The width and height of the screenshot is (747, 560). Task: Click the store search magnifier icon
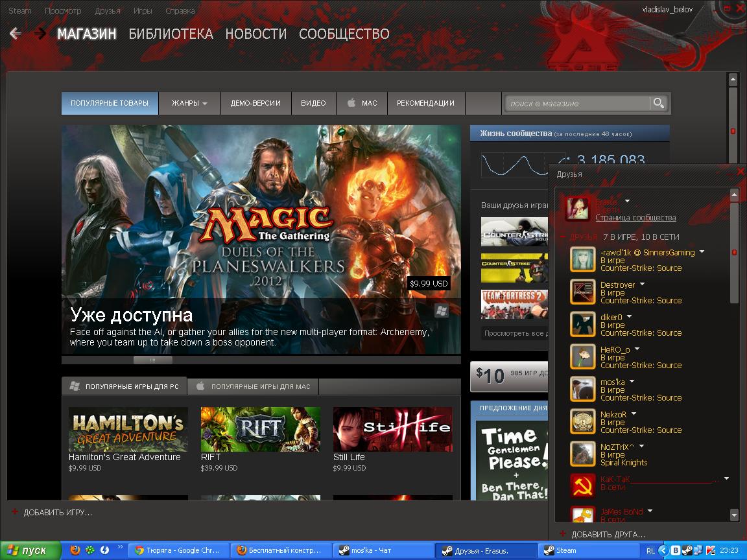coord(658,103)
